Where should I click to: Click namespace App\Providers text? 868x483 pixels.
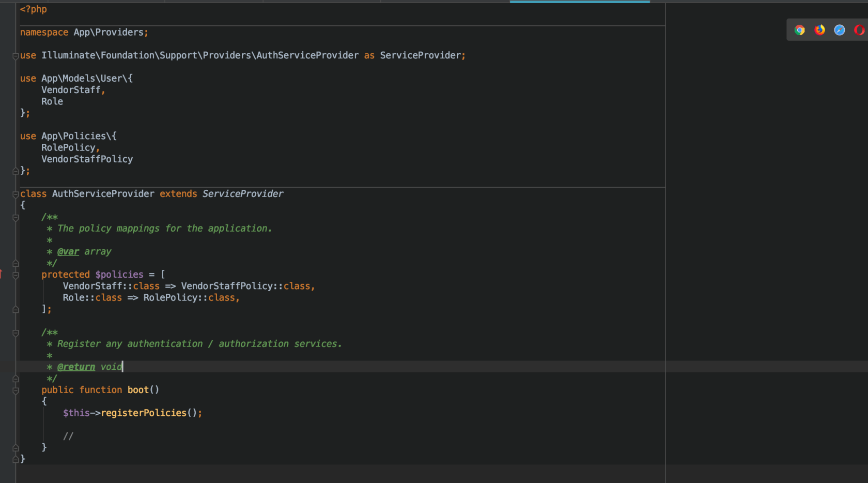[x=84, y=32]
